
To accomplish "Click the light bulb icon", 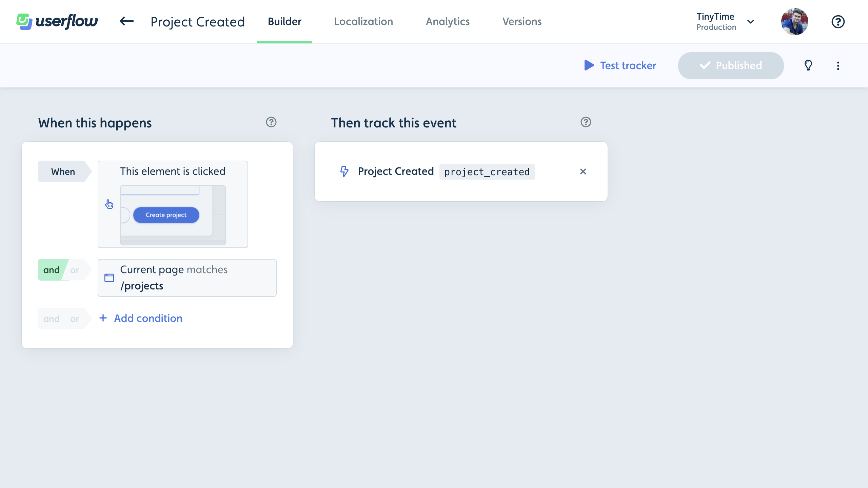I will point(809,65).
